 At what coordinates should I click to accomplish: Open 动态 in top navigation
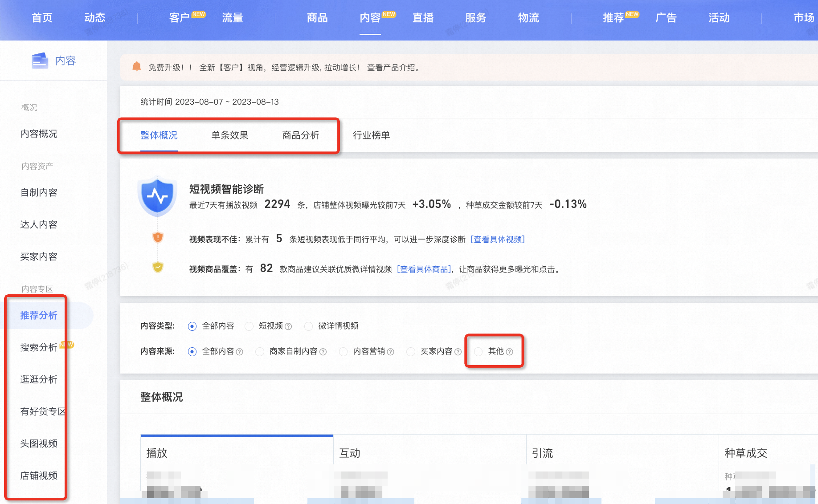pyautogui.click(x=95, y=18)
